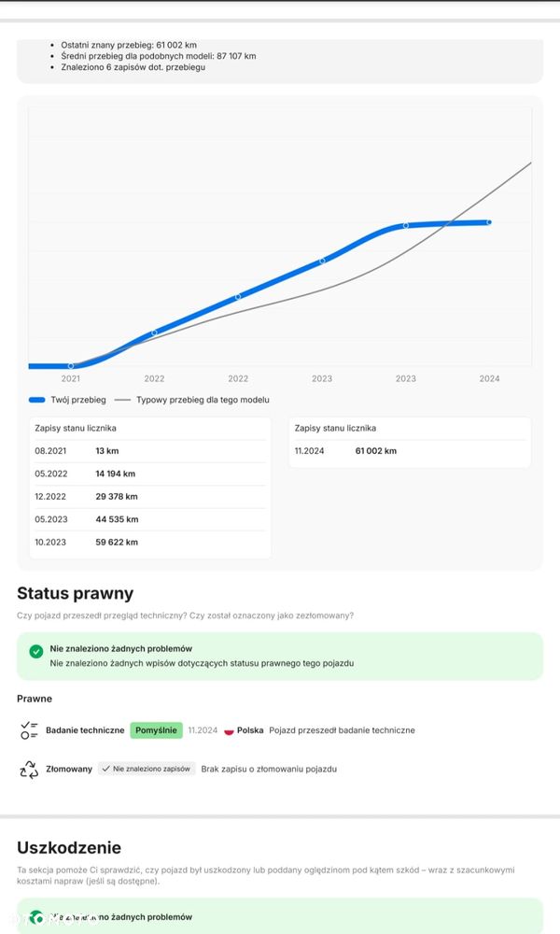Click the Złomowany recycling icon

[x=29, y=770]
